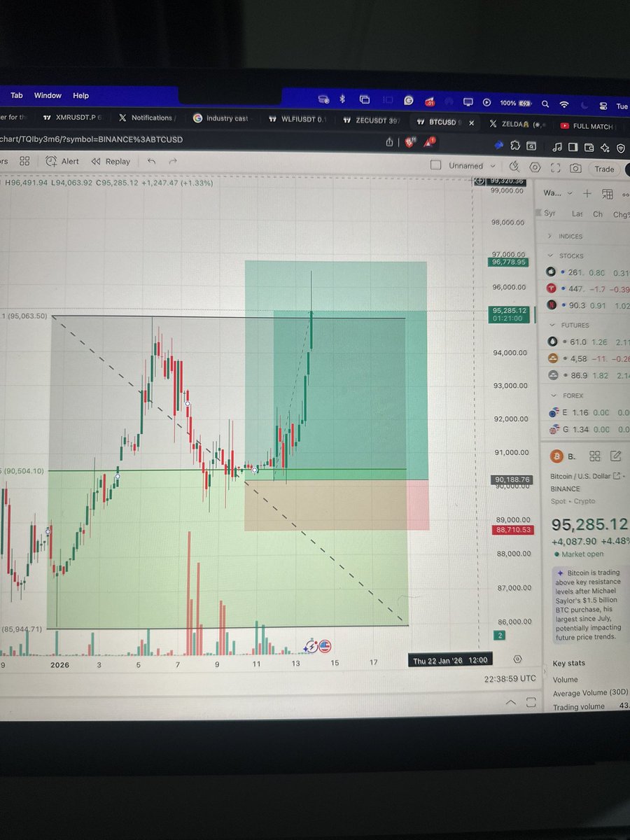Click browser share icon in address bar
This screenshot has height=840, width=630.
(389, 141)
